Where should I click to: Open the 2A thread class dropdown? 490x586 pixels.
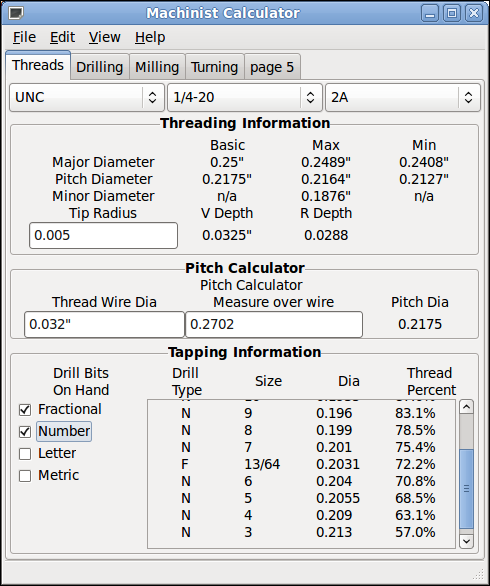(403, 98)
